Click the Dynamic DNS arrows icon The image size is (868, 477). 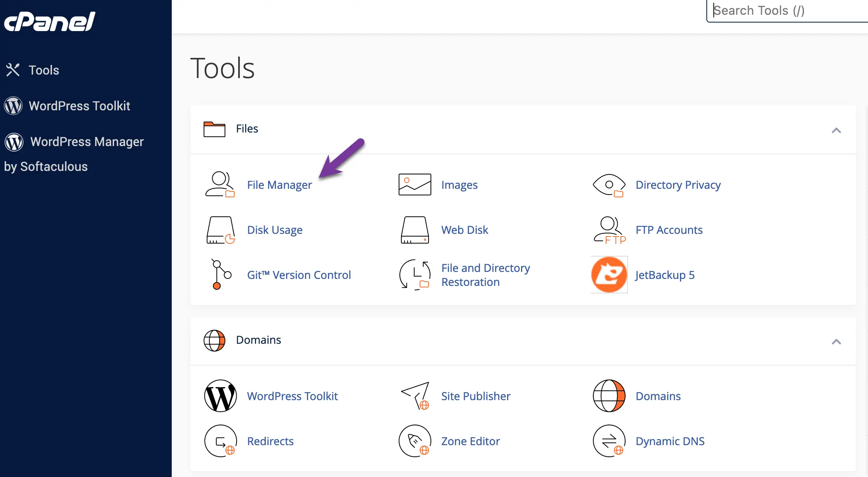tap(608, 441)
